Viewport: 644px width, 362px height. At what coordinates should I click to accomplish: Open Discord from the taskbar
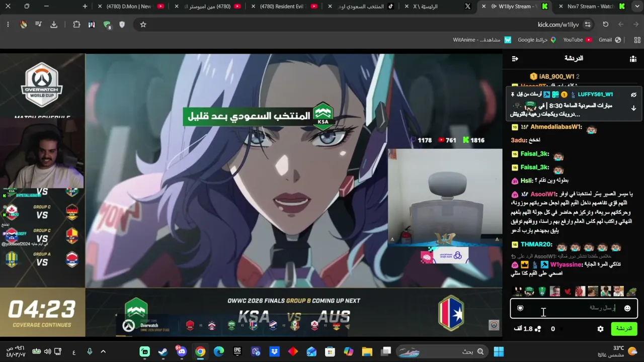coord(182,351)
